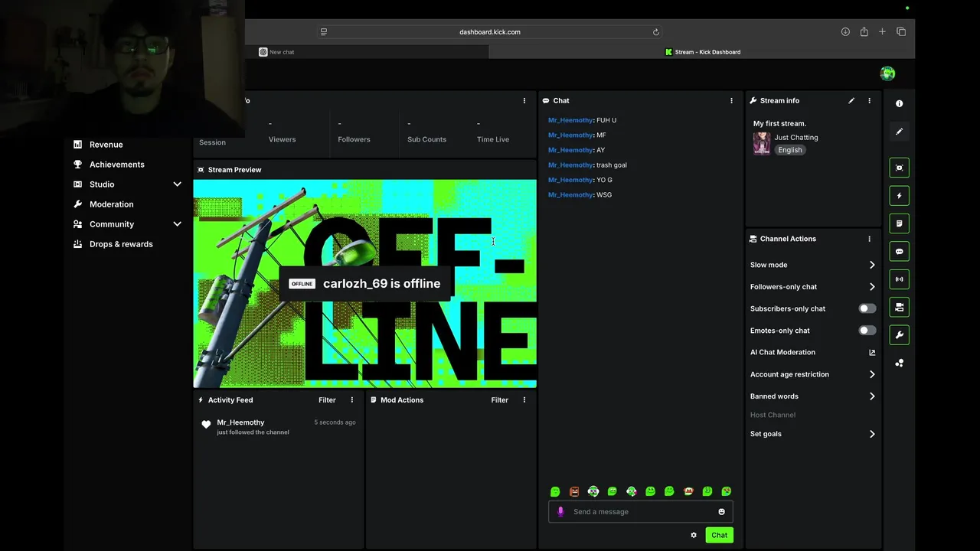This screenshot has height=551, width=980.
Task: Click the three-dots cluster icon at rail bottom
Action: 900,363
